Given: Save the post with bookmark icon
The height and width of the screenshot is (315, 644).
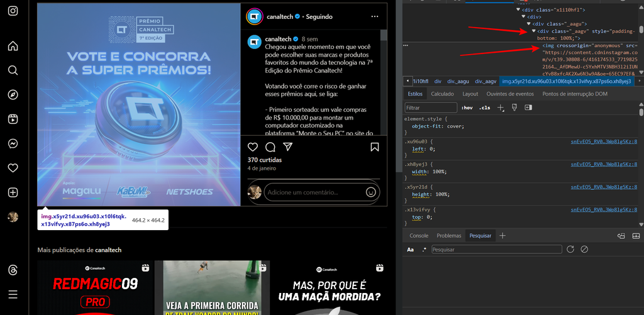Looking at the screenshot, I should [374, 147].
